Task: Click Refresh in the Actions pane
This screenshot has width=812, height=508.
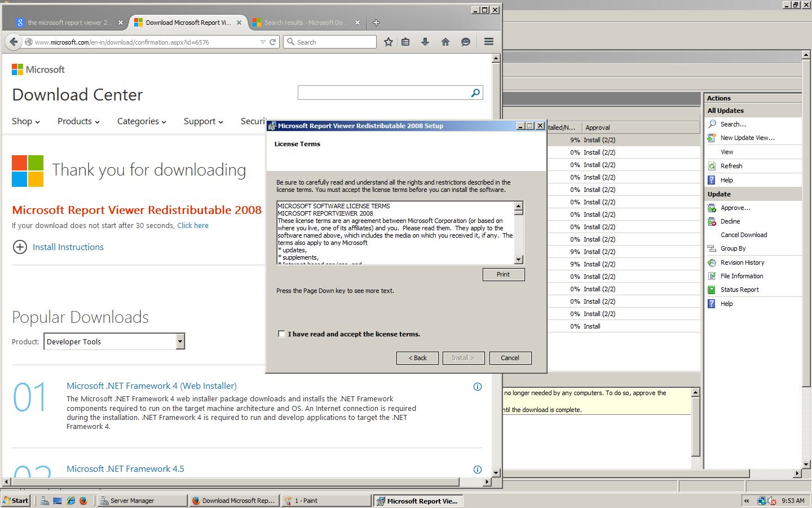Action: point(731,166)
